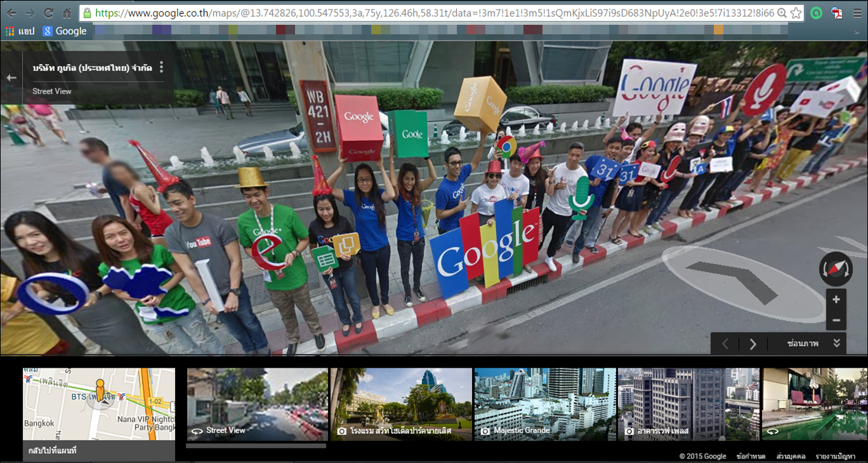Open the โรงแรม สวิทโฮเต็ลปาร์คนายเลิศ photo

point(401,404)
